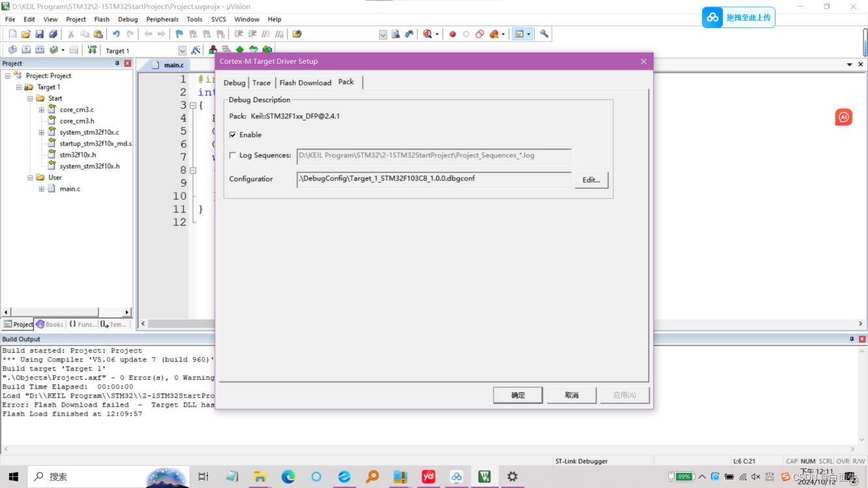Image resolution: width=868 pixels, height=488 pixels.
Task: Click the Undo arrow icon
Action: click(116, 34)
